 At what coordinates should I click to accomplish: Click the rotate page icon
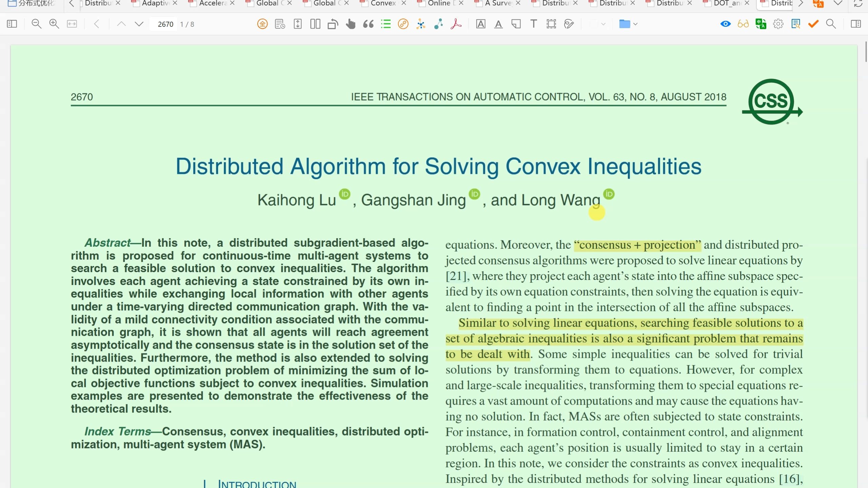click(x=333, y=24)
